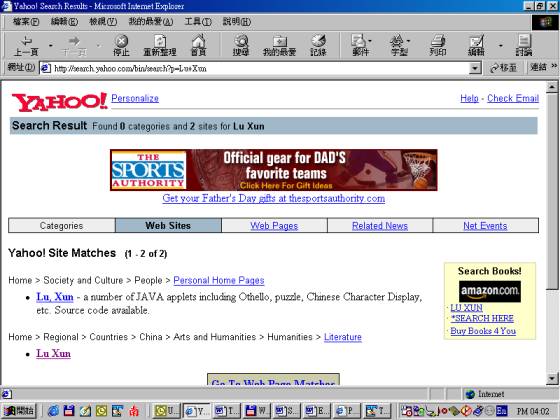Click the page icon in address bar

point(45,68)
